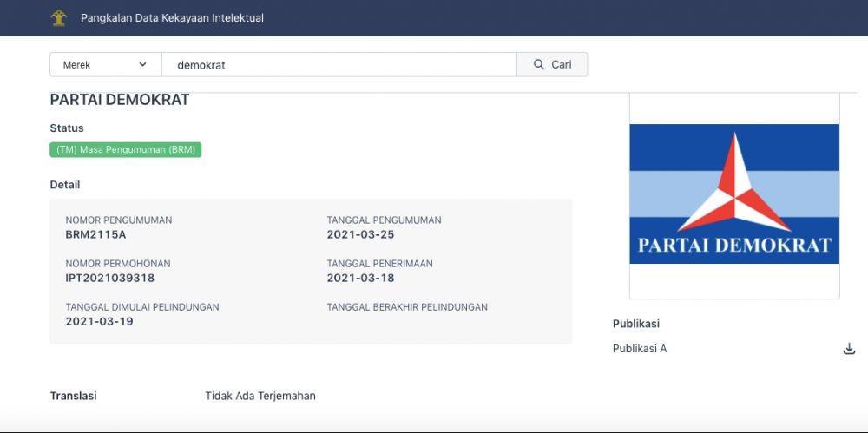Click the TANGGAL DIMULAI PELINDUNGAN label
The width and height of the screenshot is (868, 433).
click(x=142, y=307)
